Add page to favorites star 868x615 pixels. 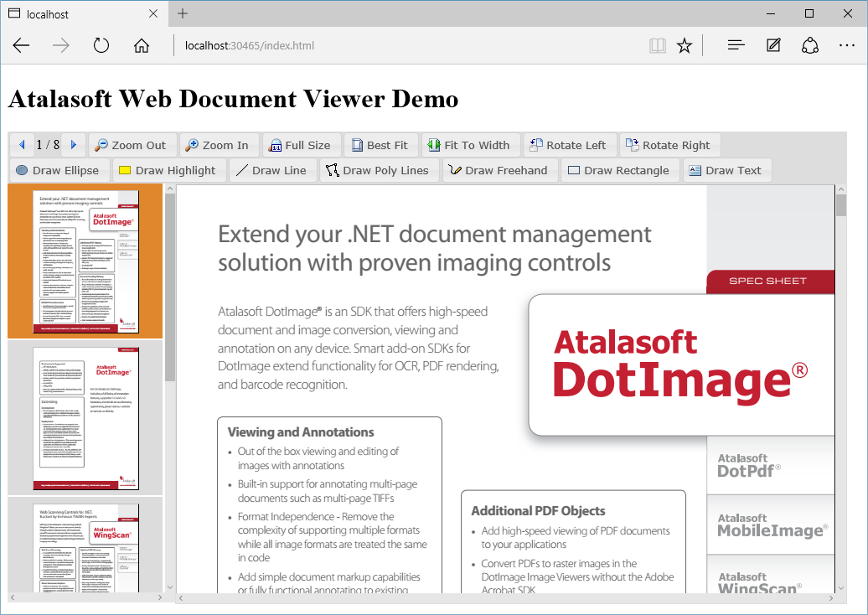point(685,45)
